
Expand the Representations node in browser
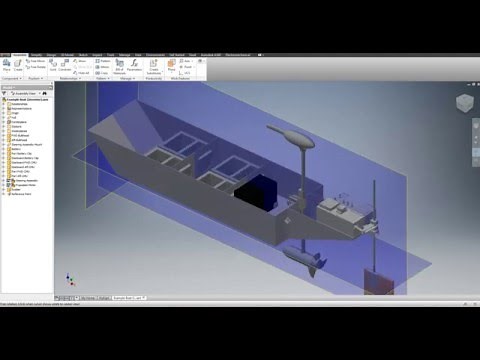click(4, 109)
